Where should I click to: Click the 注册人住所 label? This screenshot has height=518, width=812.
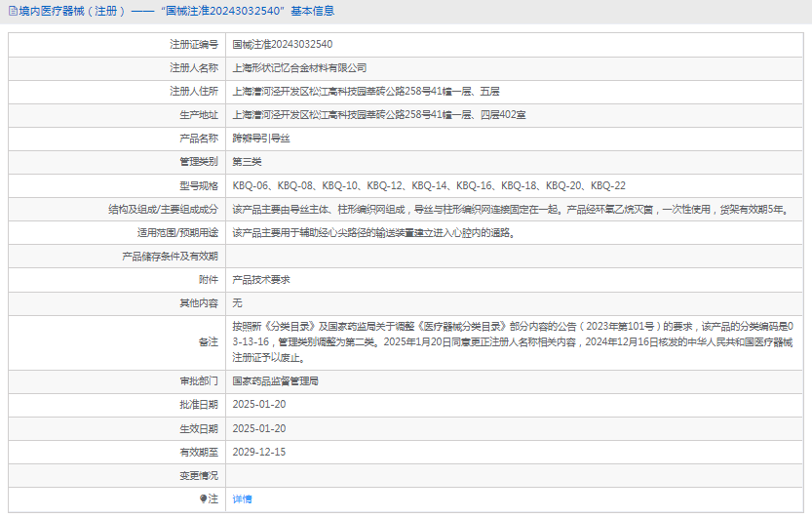tap(194, 92)
